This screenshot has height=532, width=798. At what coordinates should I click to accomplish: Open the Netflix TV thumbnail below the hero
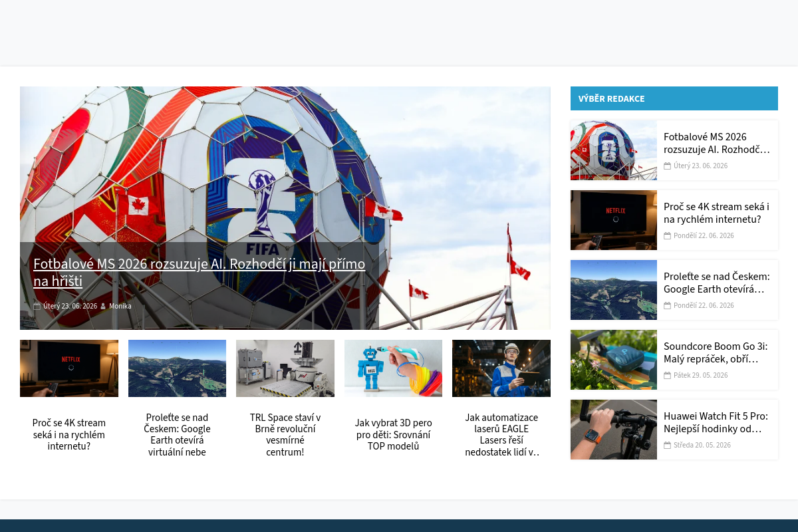pyautogui.click(x=69, y=368)
